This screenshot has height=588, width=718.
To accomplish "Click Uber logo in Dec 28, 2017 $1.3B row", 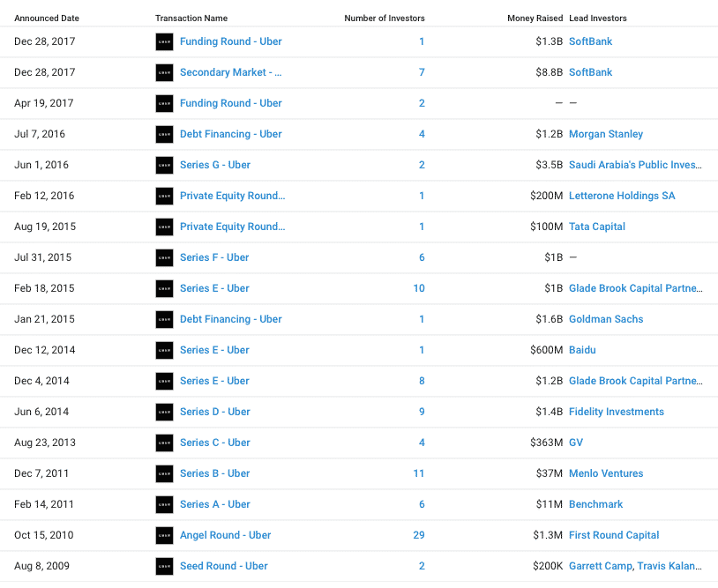I will click(164, 42).
